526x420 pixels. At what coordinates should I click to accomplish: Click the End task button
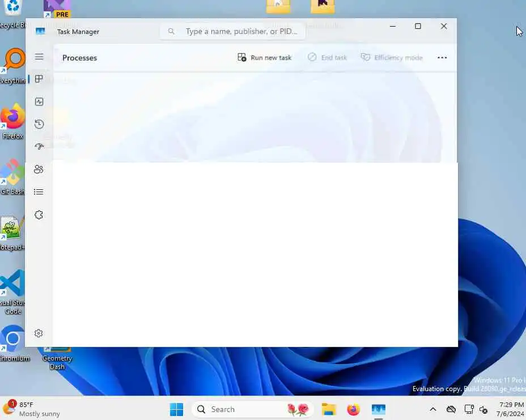pos(327,57)
